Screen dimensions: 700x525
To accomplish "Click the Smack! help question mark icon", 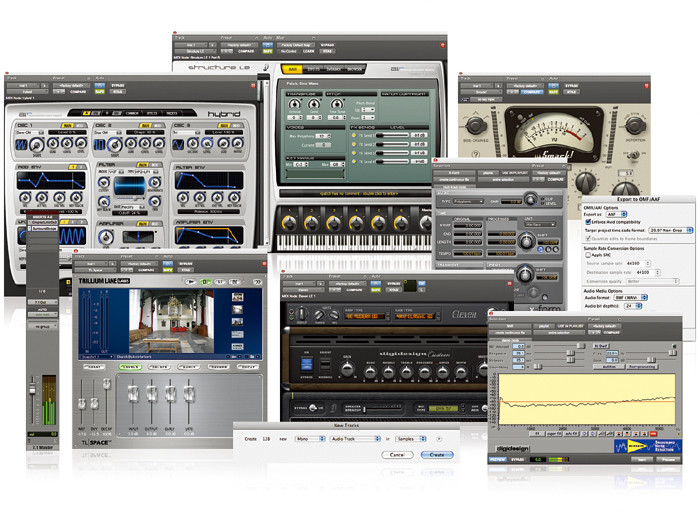I will pos(475,154).
